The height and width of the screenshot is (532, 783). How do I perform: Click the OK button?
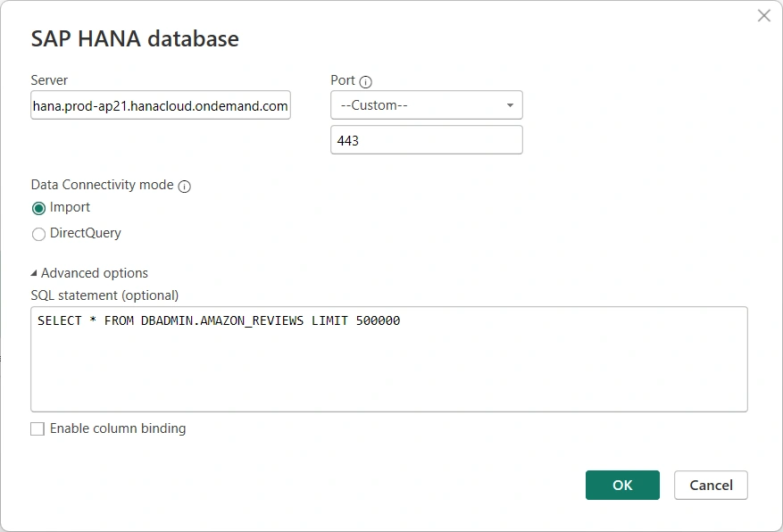(x=622, y=485)
